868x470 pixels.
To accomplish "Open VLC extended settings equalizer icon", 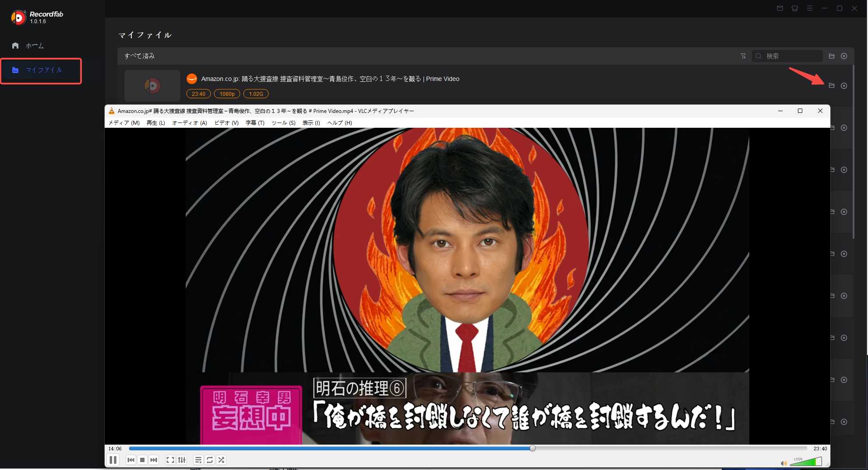I will (x=182, y=460).
